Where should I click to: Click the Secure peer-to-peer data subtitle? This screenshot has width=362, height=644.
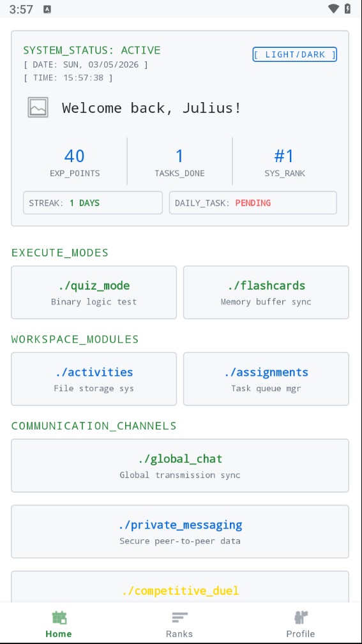tap(180, 541)
